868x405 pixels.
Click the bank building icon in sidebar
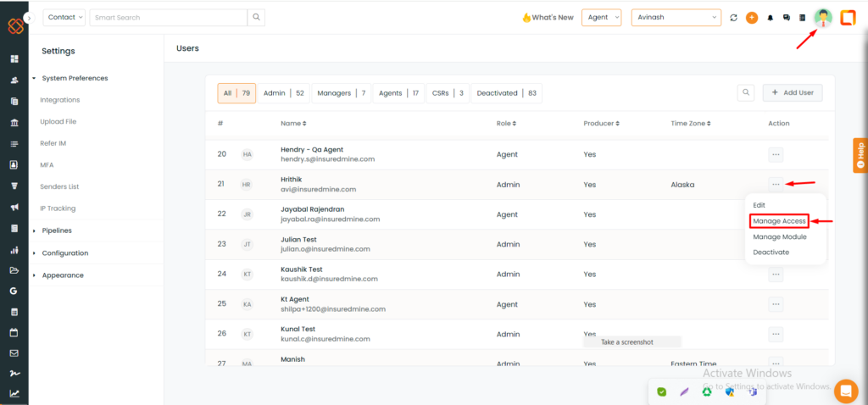(x=14, y=123)
